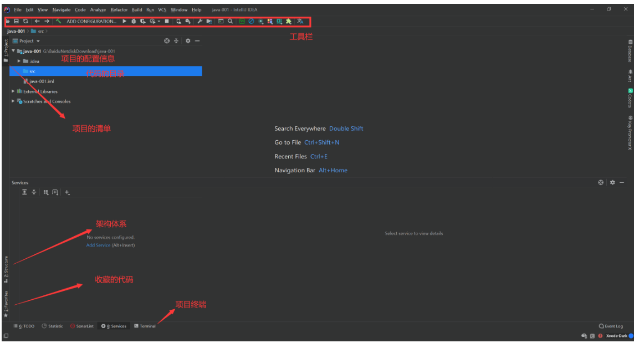Click the green puzzle-piece plugin icon
This screenshot has width=644, height=348.
[x=289, y=21]
